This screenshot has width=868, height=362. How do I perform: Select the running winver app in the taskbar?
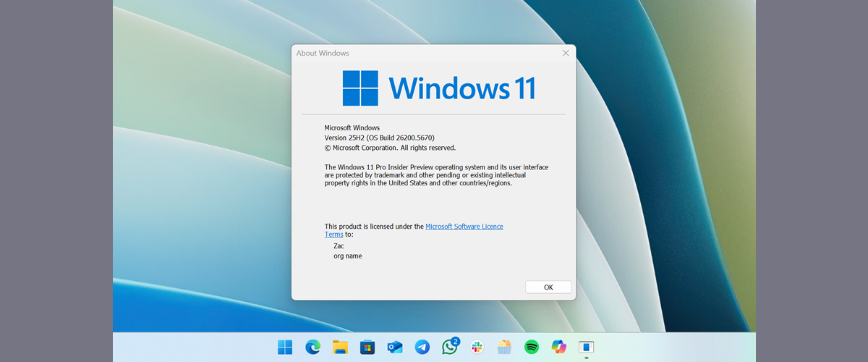(587, 347)
